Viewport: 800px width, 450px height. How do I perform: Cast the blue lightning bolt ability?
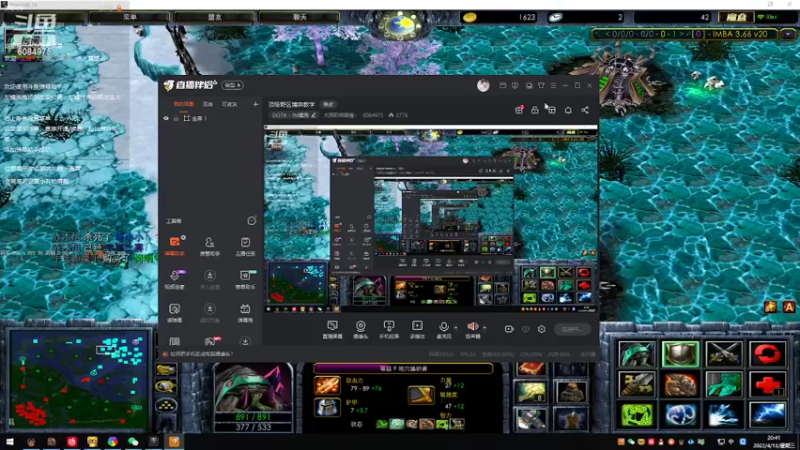tap(767, 415)
